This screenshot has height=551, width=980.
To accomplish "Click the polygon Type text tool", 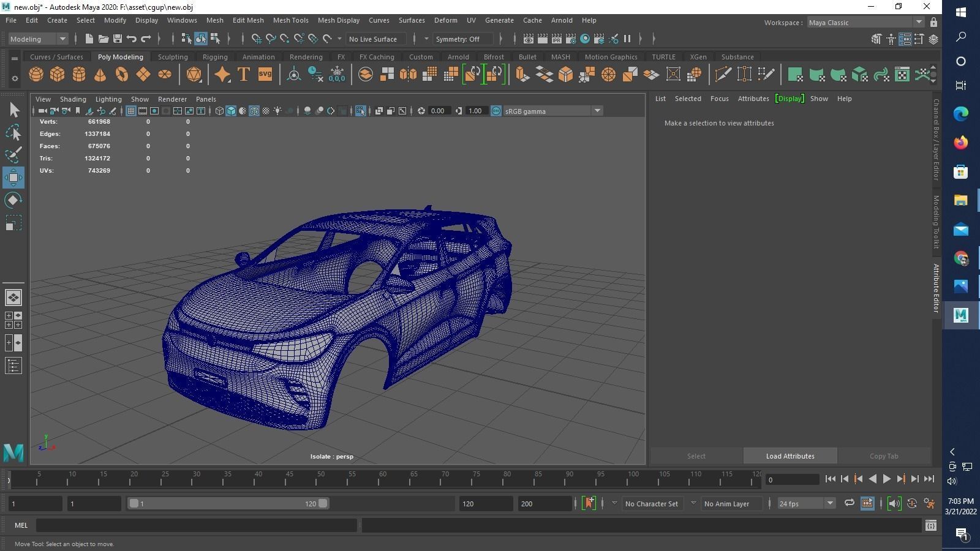I will (244, 75).
